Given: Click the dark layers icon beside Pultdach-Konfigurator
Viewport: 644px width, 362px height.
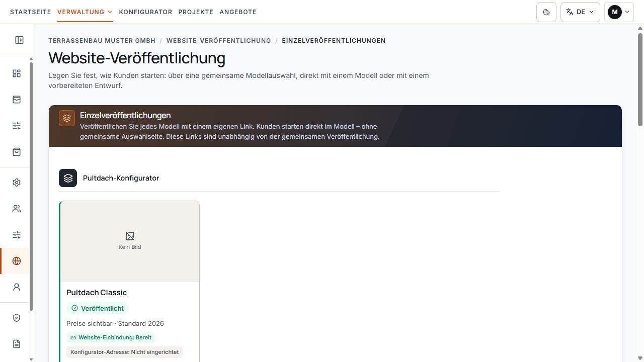Looking at the screenshot, I should coord(68,178).
